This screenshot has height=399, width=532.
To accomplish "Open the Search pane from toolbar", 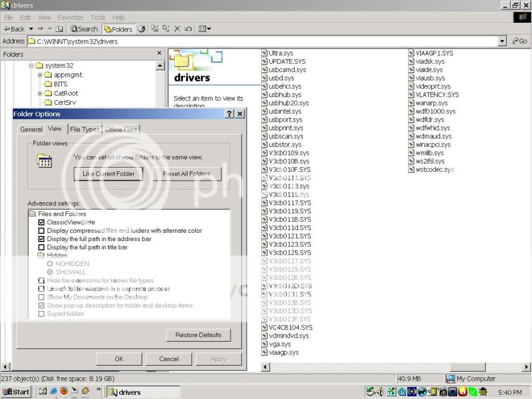I will [x=84, y=29].
